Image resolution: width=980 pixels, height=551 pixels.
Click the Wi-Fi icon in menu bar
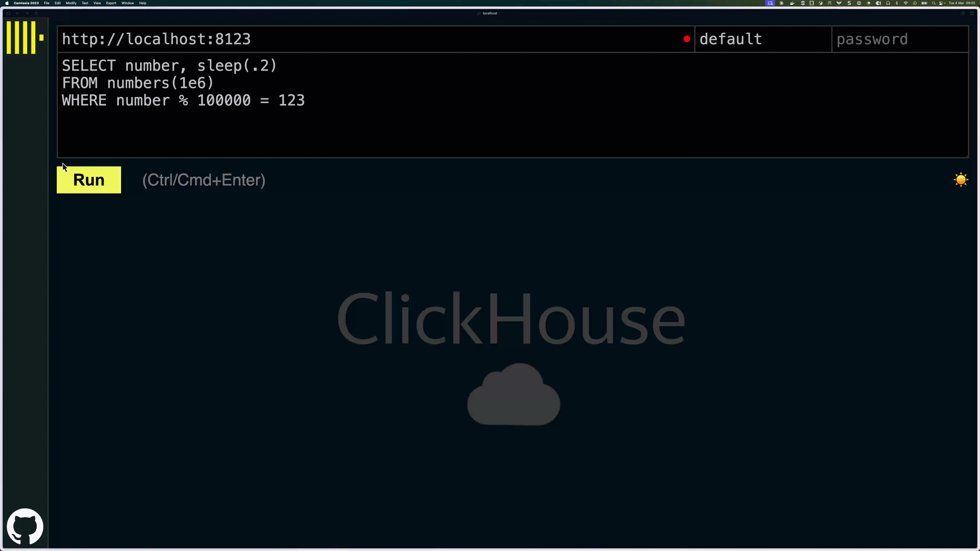point(905,3)
